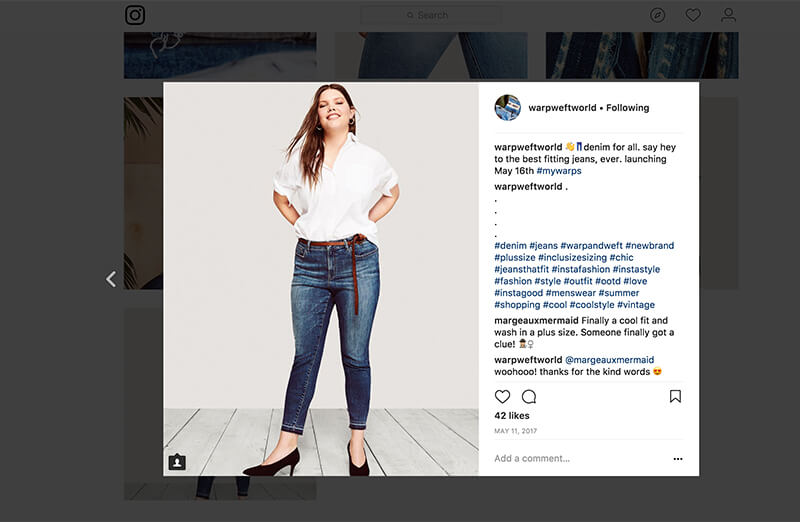
Task: Open the #newbrand hashtag
Action: pyautogui.click(x=649, y=245)
